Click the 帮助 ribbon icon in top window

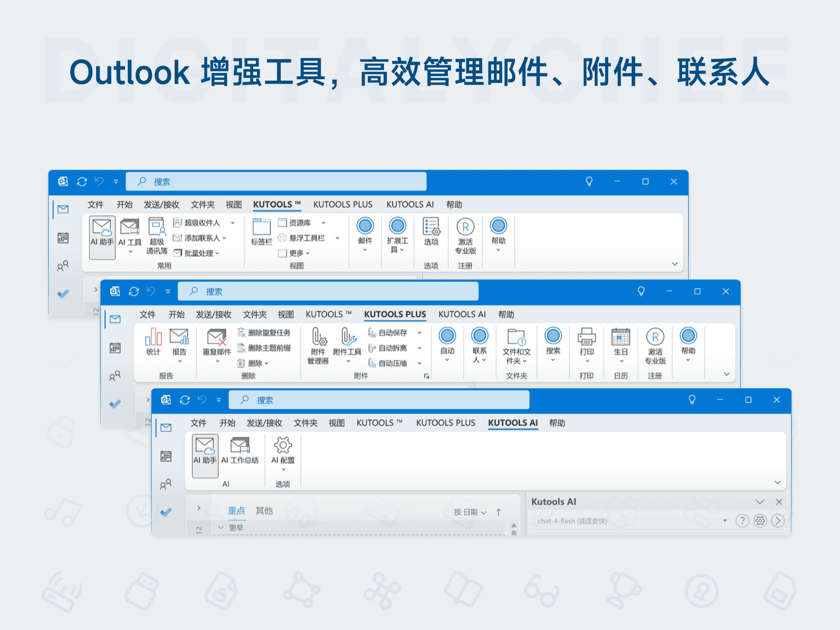point(499,226)
